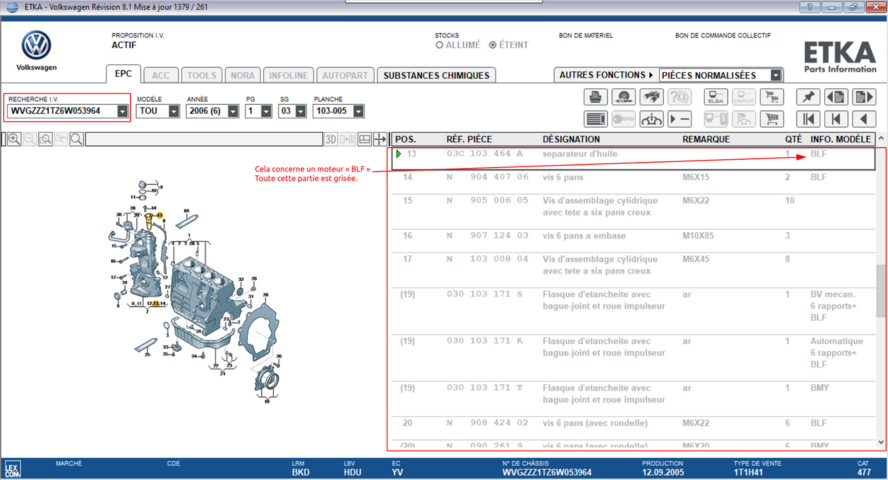Click the DÉSIGNATION column header
888x480 pixels.
pyautogui.click(x=571, y=139)
